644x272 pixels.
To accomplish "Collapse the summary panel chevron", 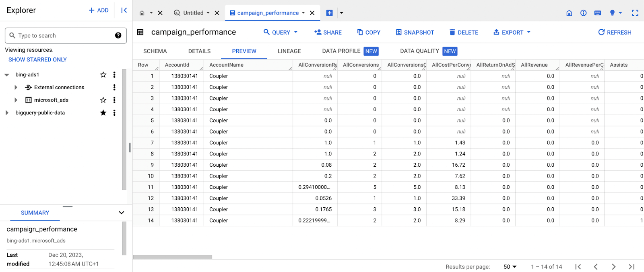I will click(x=121, y=213).
